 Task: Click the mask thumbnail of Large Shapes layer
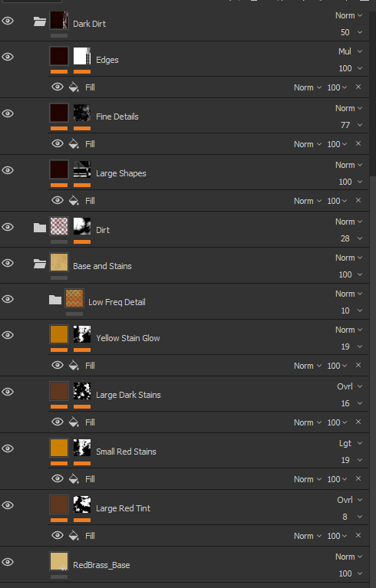(82, 169)
